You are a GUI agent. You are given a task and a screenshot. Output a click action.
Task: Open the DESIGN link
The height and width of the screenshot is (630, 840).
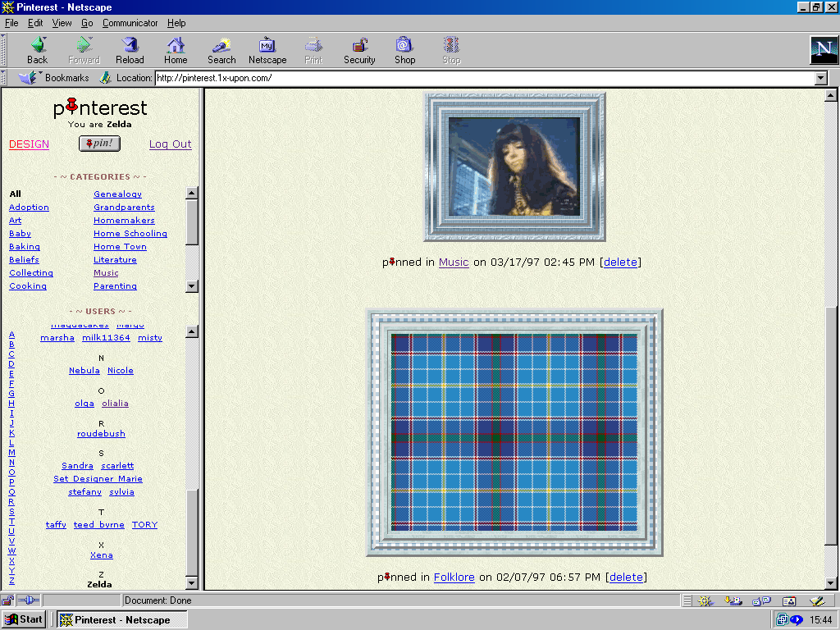29,144
